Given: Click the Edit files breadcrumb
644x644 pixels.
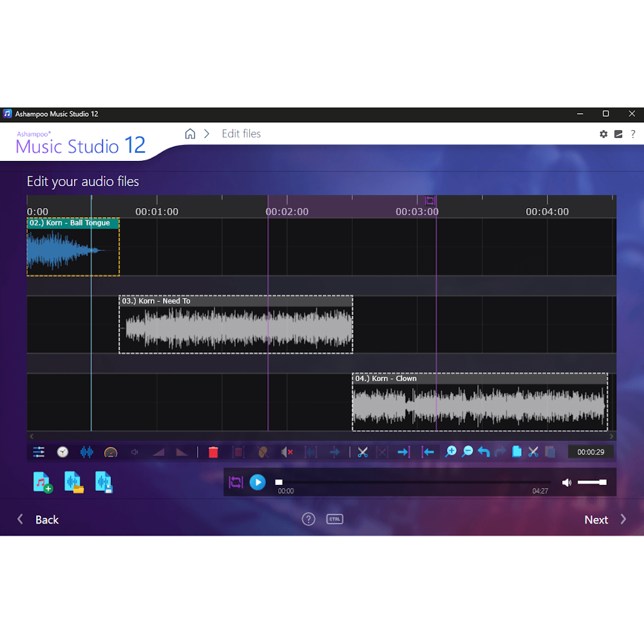Looking at the screenshot, I should 241,134.
